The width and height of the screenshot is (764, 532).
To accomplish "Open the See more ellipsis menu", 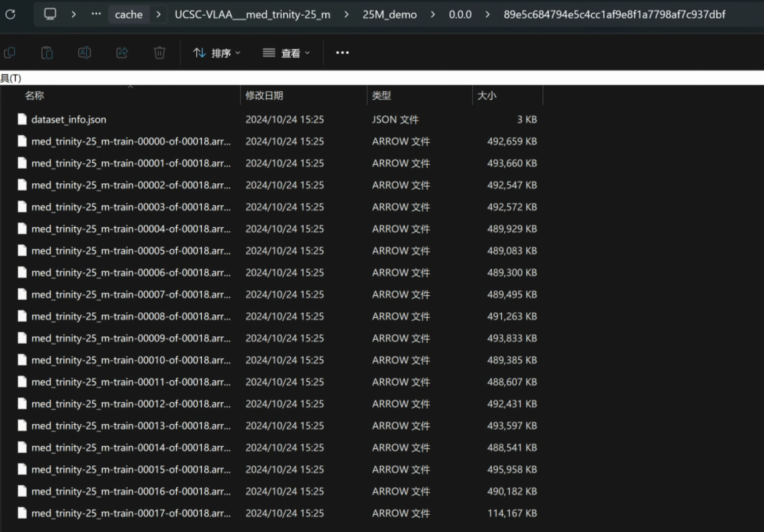I will point(342,53).
